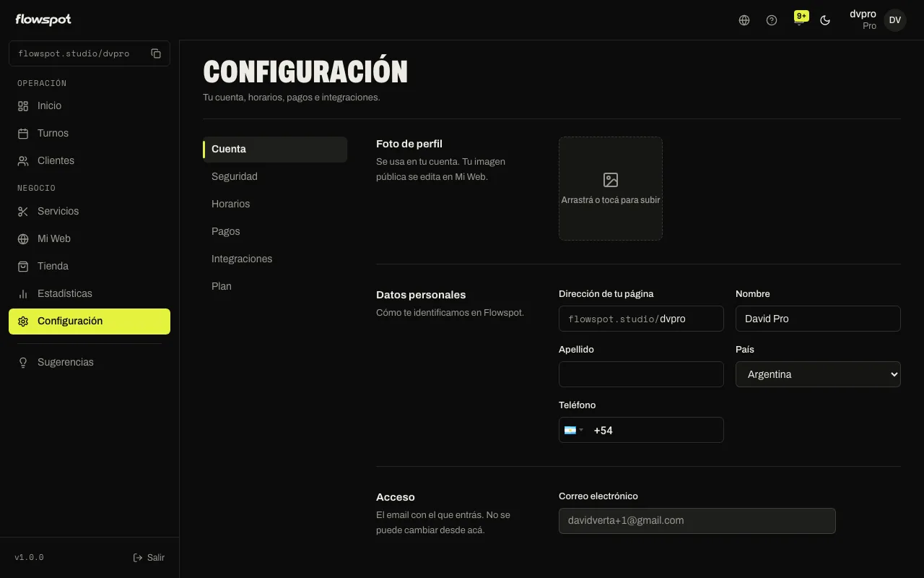Viewport: 924px width, 578px height.
Task: Switch to the Horarios tab
Action: [x=275, y=204]
